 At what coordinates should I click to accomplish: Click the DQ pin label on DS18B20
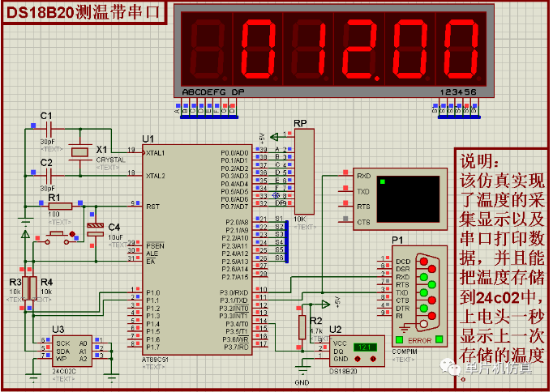coord(338,352)
